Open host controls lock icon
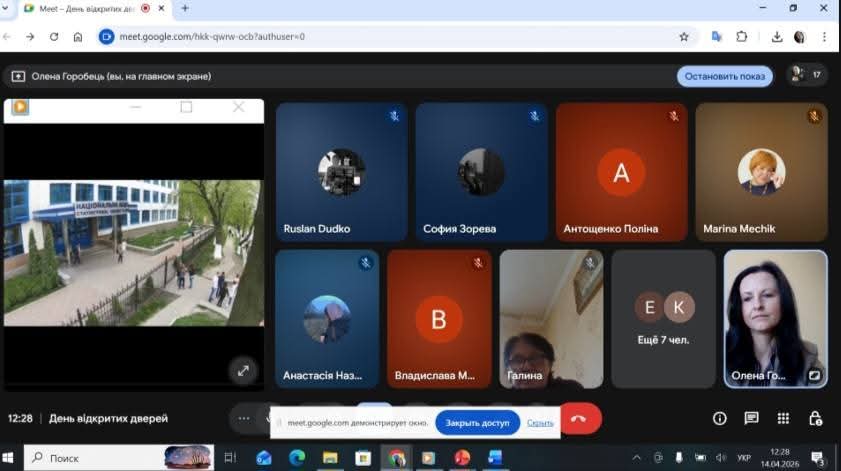Screen dimensions: 841x471 (x=815, y=418)
